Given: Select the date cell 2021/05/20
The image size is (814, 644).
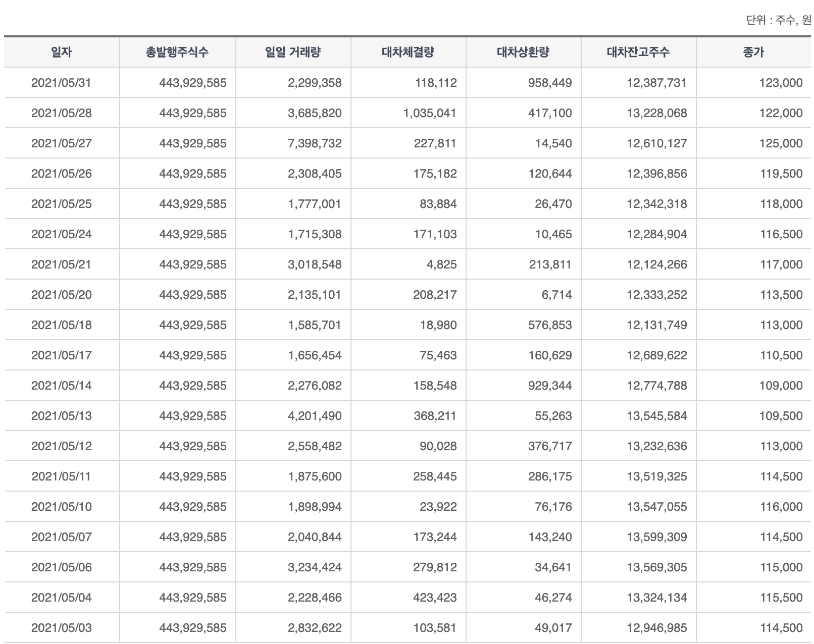Looking at the screenshot, I should [62, 295].
